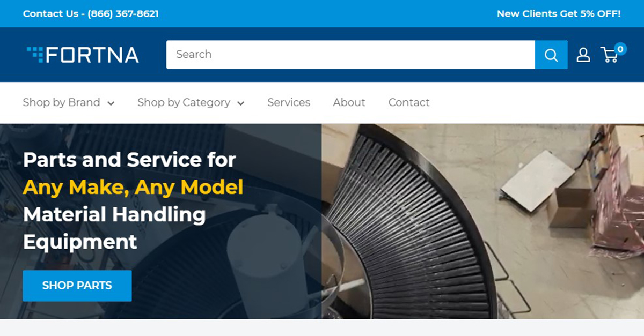Open the About page

(x=349, y=102)
